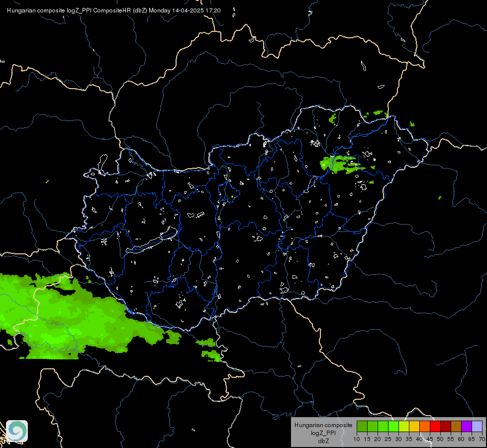Viewport: 487px width, 448px height.
Task: Click the dark green 10-15 dBZ legend swatch
Action: coord(362,426)
